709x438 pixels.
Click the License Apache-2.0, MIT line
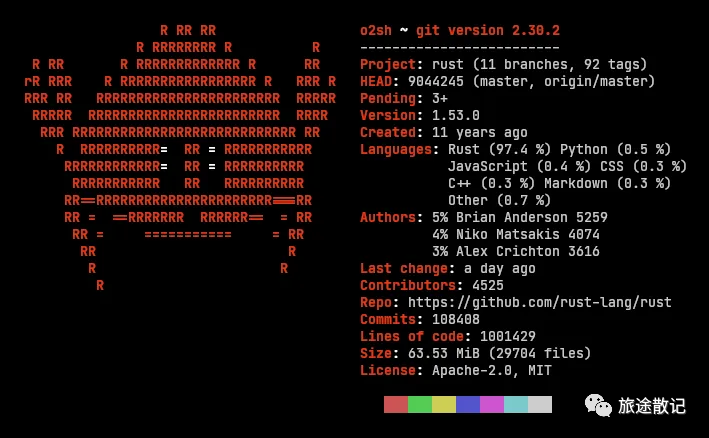456,371
